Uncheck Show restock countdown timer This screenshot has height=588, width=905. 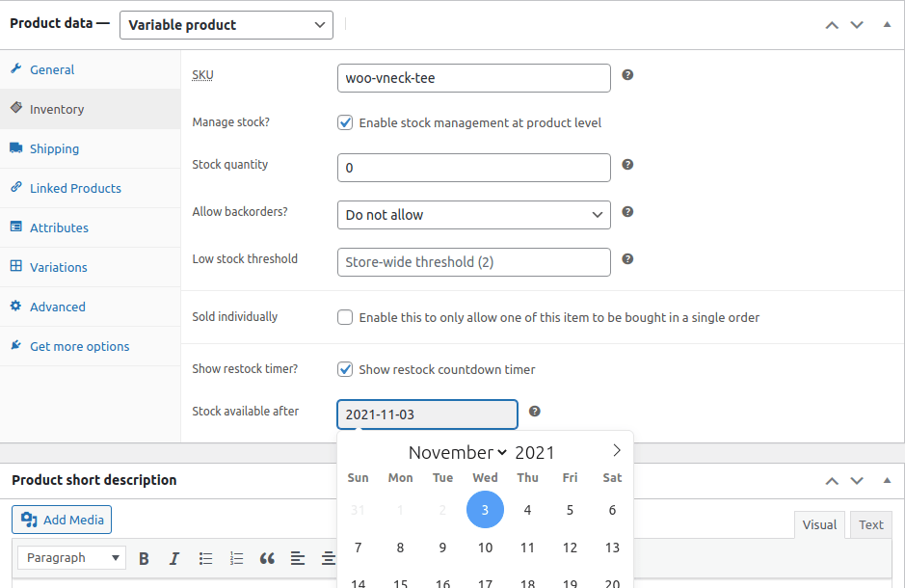pyautogui.click(x=344, y=369)
